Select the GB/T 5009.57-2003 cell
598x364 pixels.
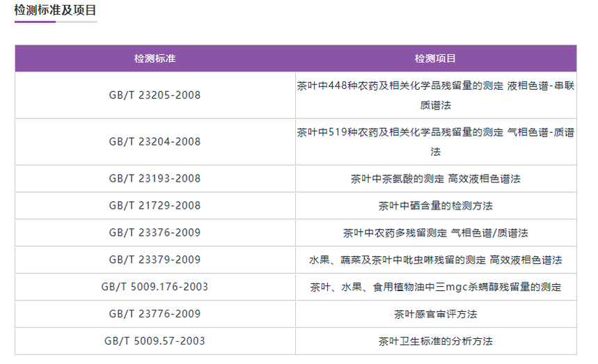coord(155,341)
